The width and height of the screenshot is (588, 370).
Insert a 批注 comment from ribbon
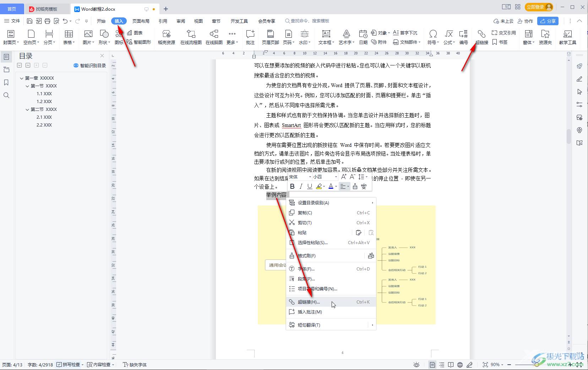250,37
